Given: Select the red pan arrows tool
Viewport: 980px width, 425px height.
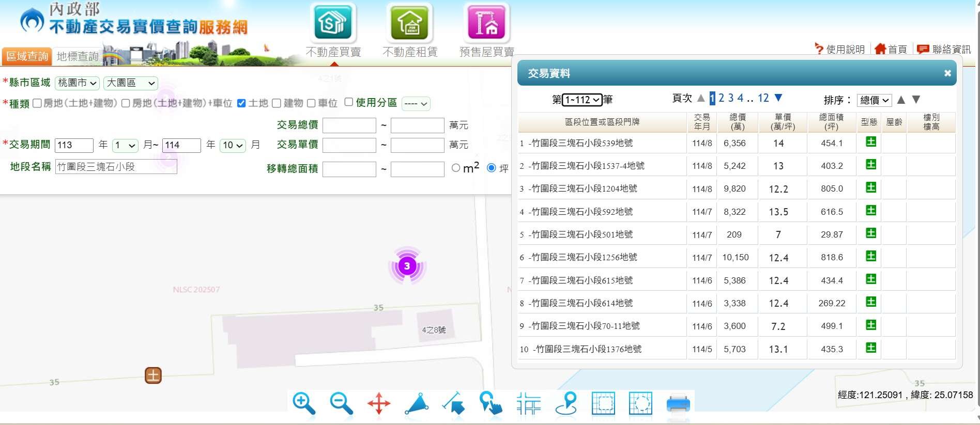Looking at the screenshot, I should tap(379, 403).
